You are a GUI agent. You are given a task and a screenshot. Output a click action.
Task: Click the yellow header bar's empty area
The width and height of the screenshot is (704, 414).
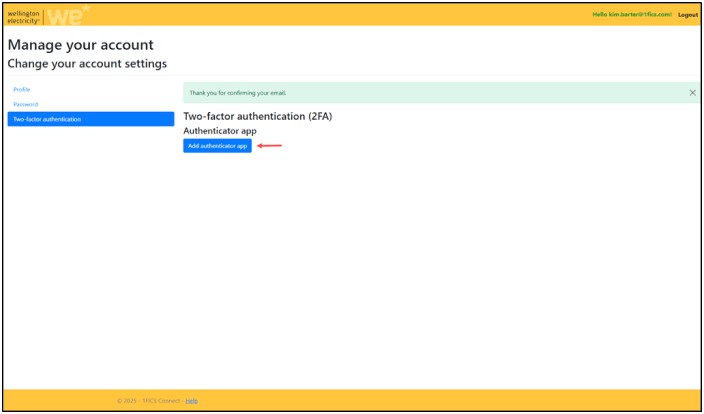pyautogui.click(x=350, y=15)
